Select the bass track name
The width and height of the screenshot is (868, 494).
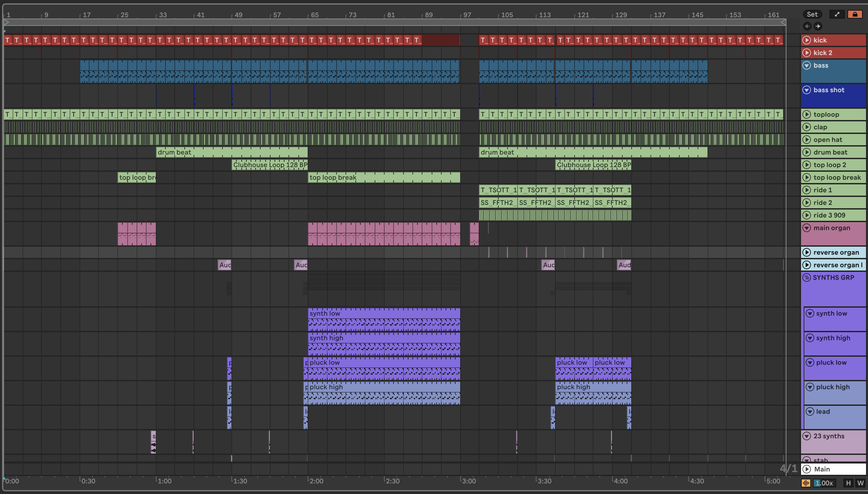pyautogui.click(x=821, y=65)
